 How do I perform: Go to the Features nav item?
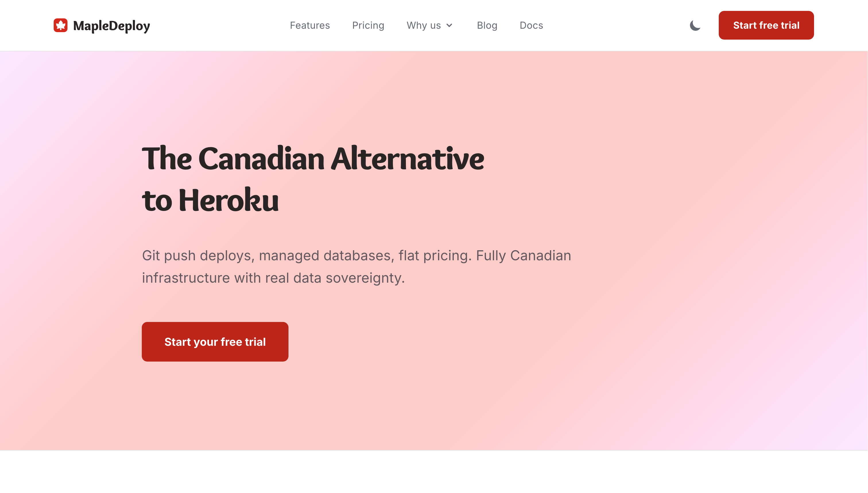309,25
